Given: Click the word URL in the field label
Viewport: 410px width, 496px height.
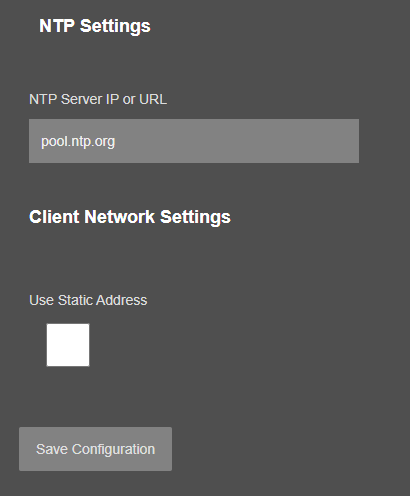Looking at the screenshot, I should click(x=153, y=99).
